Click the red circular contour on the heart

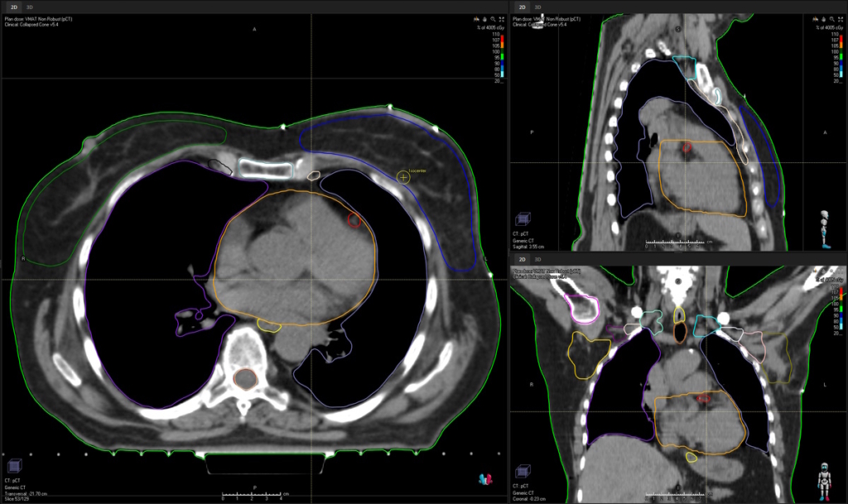(x=354, y=219)
